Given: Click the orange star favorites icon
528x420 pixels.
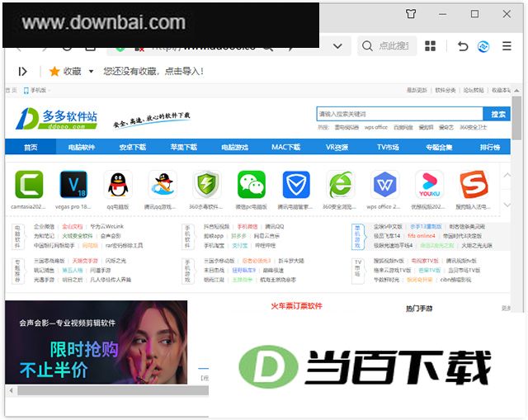Looking at the screenshot, I should click(x=54, y=71).
